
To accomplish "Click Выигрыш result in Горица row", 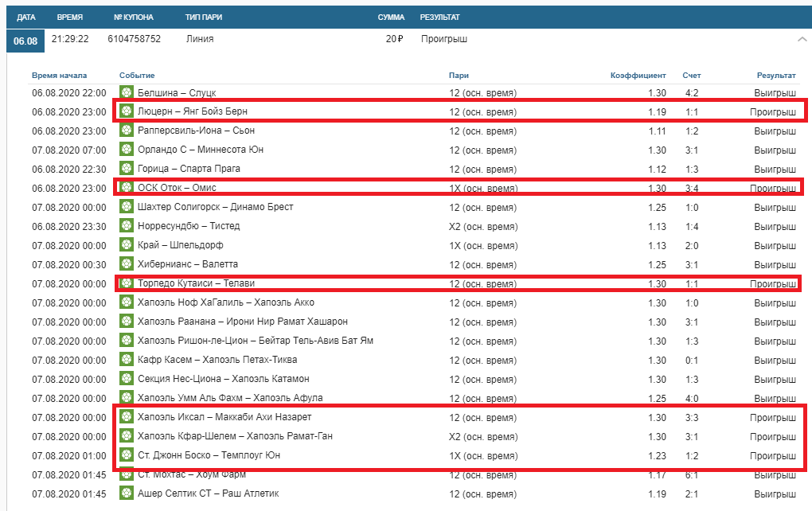I will pos(775,170).
